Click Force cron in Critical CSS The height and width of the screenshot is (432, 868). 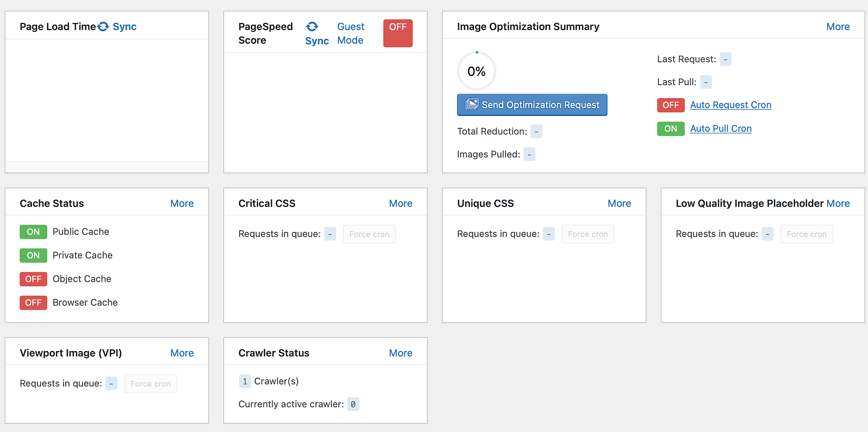(369, 234)
